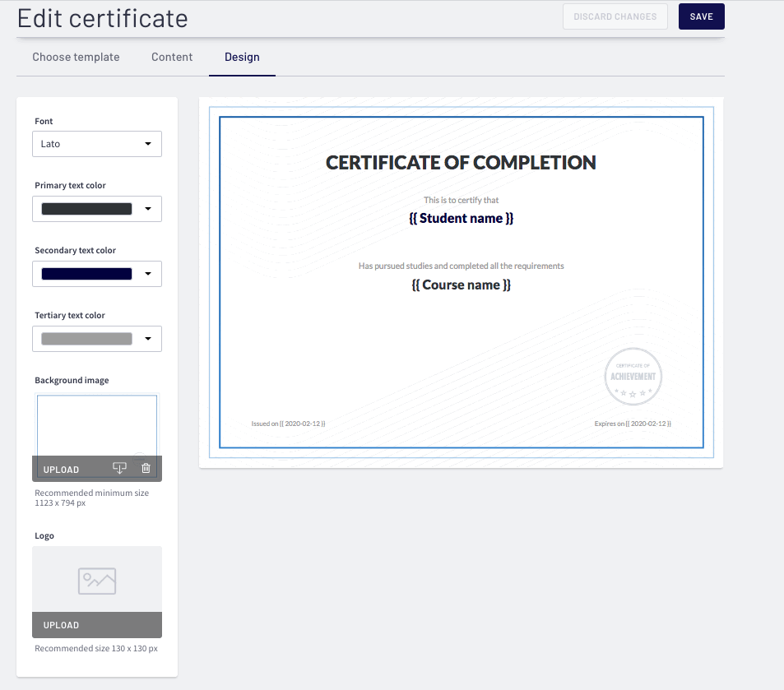
Task: Click the download background image icon
Action: [x=119, y=468]
